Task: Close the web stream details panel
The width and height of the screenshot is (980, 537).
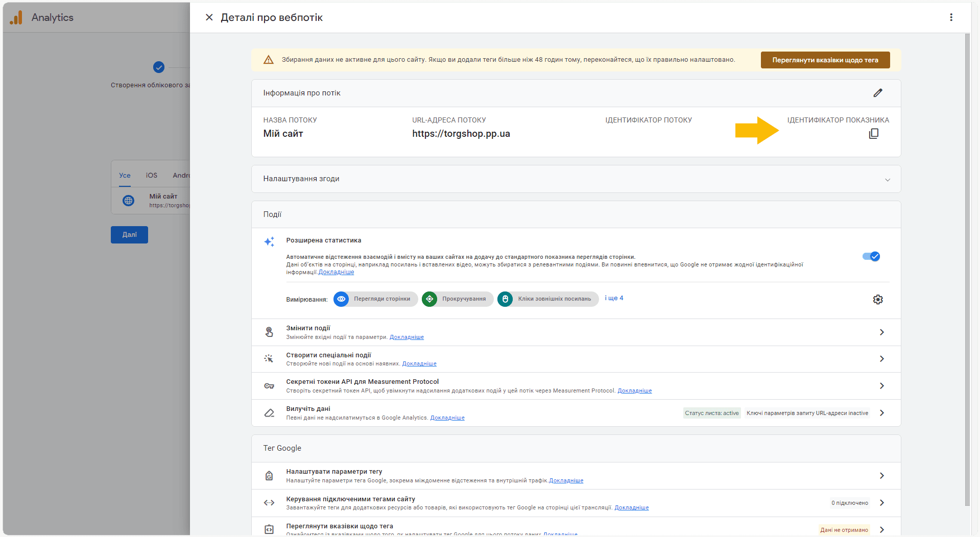Action: tap(209, 17)
